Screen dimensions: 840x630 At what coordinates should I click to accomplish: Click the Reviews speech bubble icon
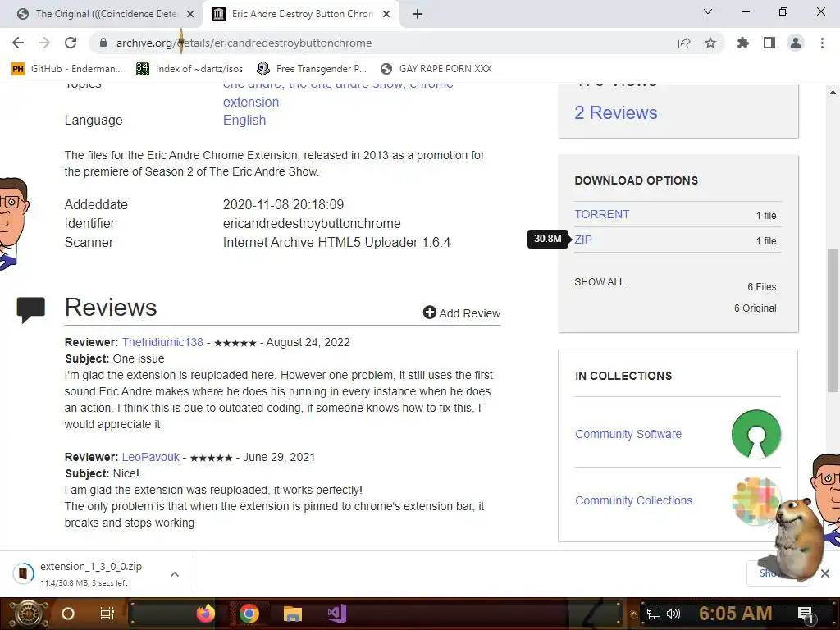pyautogui.click(x=31, y=309)
